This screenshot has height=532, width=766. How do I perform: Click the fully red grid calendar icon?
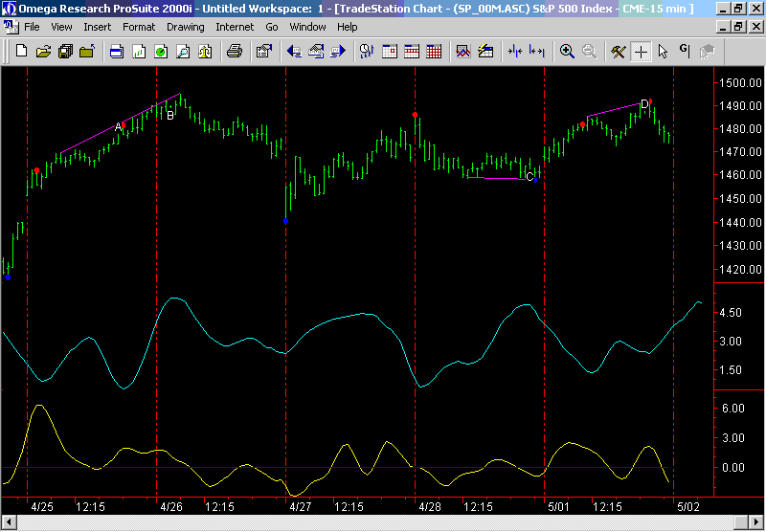point(434,51)
